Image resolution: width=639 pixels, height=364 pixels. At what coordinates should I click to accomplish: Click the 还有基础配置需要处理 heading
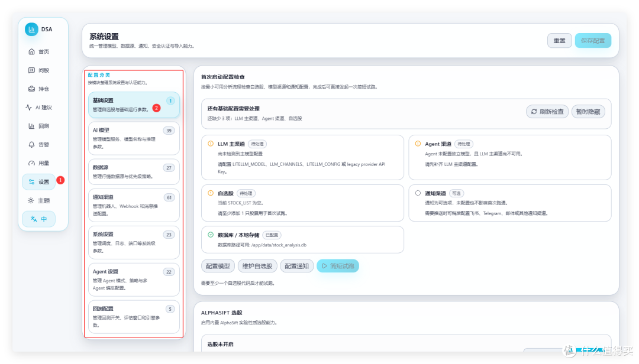(233, 109)
